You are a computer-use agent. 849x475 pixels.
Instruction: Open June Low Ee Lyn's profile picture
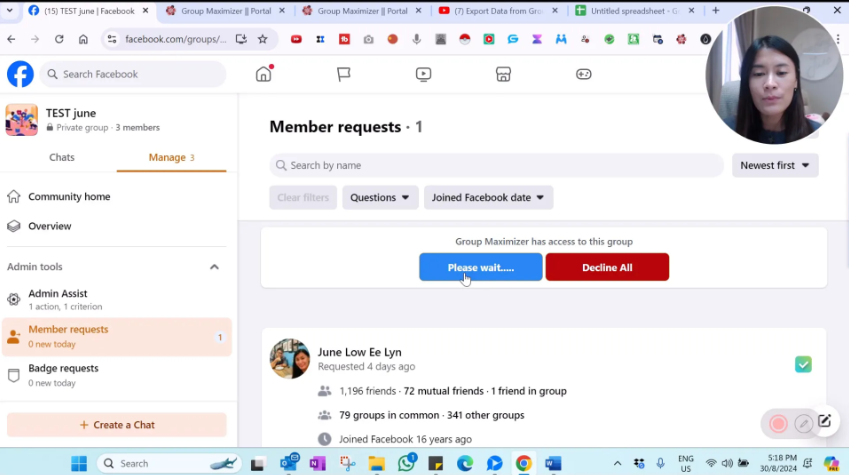pyautogui.click(x=290, y=359)
